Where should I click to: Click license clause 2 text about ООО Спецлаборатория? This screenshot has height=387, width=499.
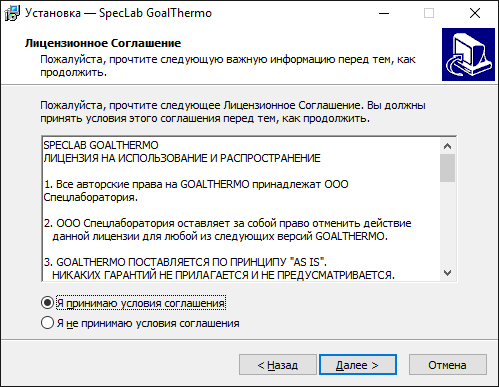tap(227, 230)
